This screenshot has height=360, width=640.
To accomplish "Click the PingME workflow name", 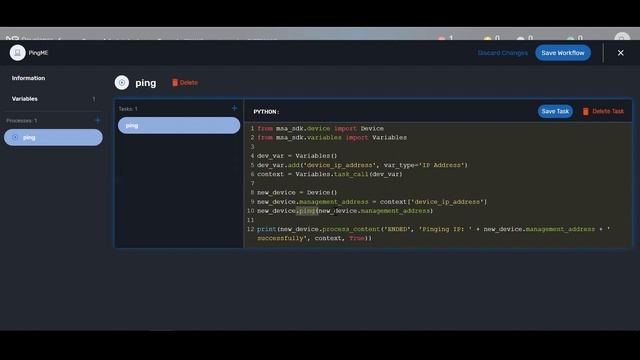I will click(38, 53).
